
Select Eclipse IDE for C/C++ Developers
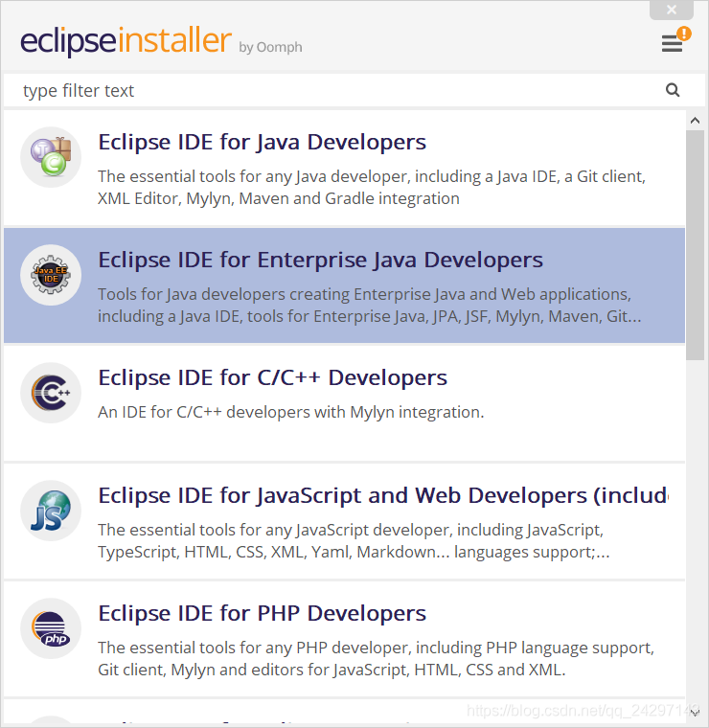coord(272,378)
